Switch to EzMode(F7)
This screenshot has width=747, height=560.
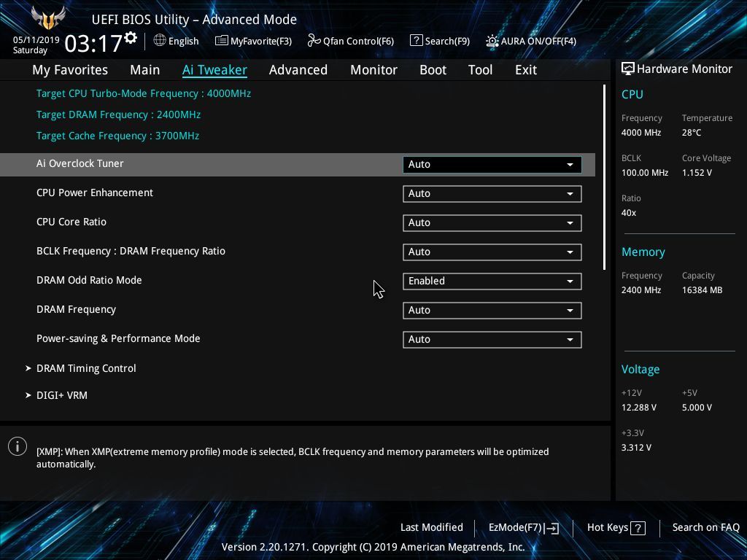[524, 528]
